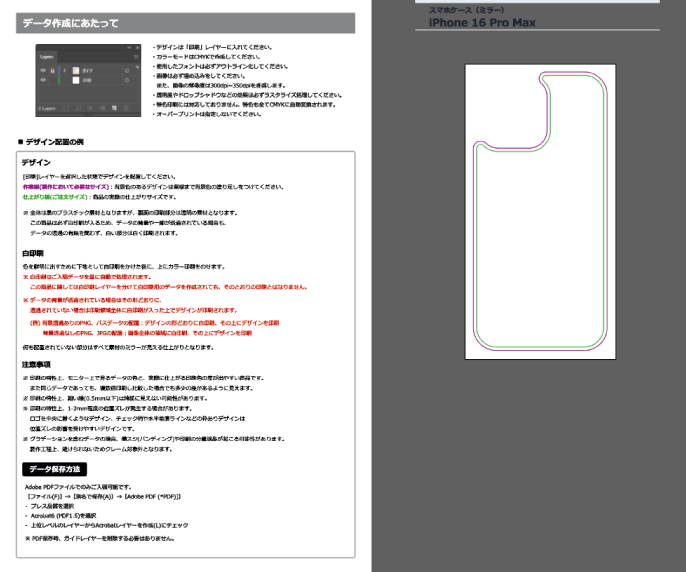Image resolution: width=686 pixels, height=572 pixels.
Task: Expand the ガイド layer disclosure arrow
Action: (x=65, y=71)
